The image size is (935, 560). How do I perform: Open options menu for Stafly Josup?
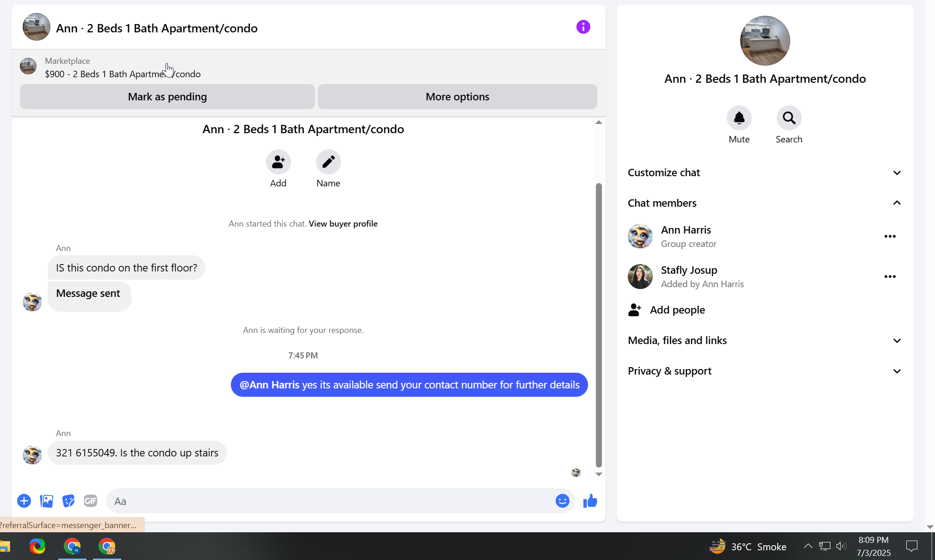click(890, 277)
